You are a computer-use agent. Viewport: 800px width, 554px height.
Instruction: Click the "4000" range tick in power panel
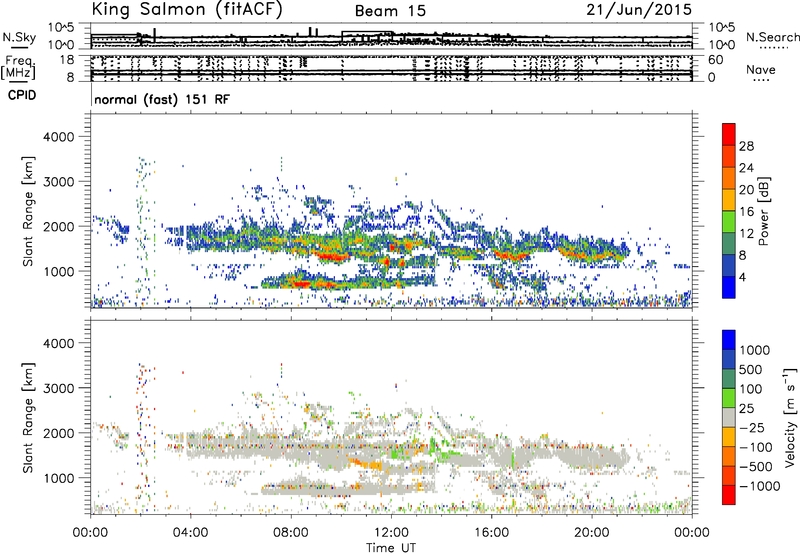coord(59,137)
